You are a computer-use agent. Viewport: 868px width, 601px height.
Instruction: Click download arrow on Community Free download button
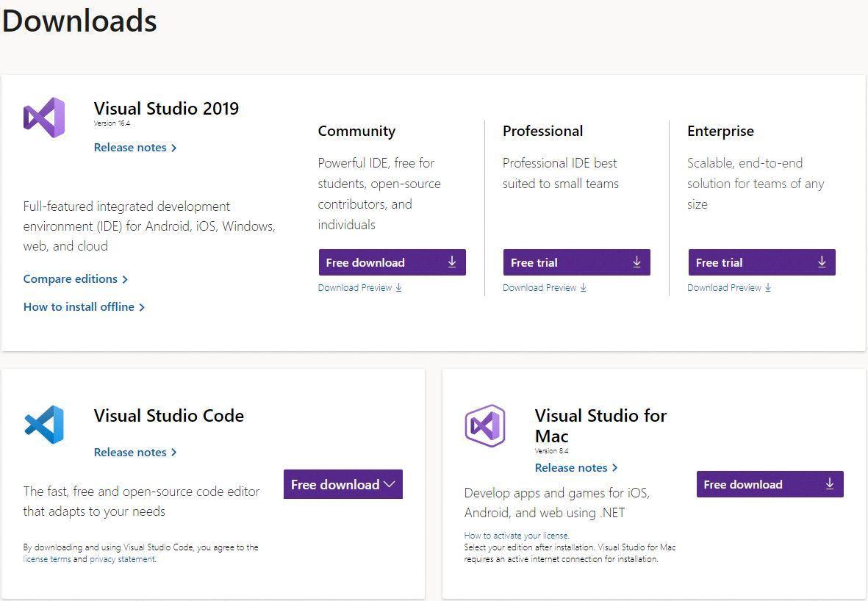pyautogui.click(x=452, y=262)
